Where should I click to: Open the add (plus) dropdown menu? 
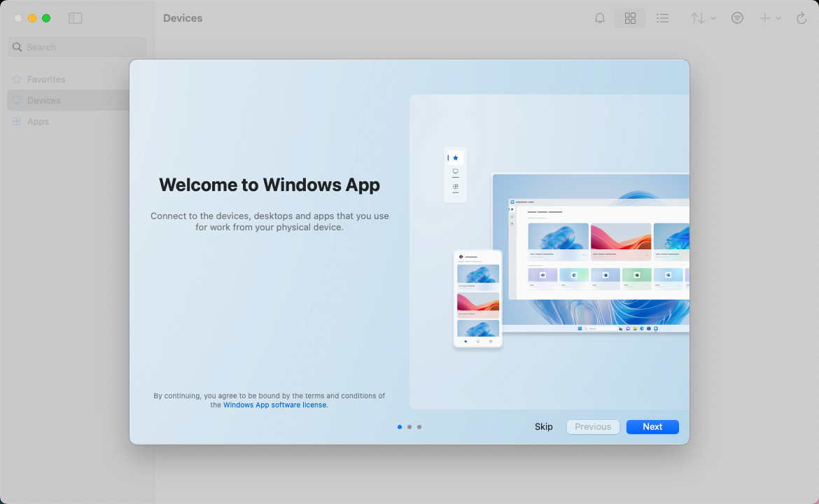(771, 18)
